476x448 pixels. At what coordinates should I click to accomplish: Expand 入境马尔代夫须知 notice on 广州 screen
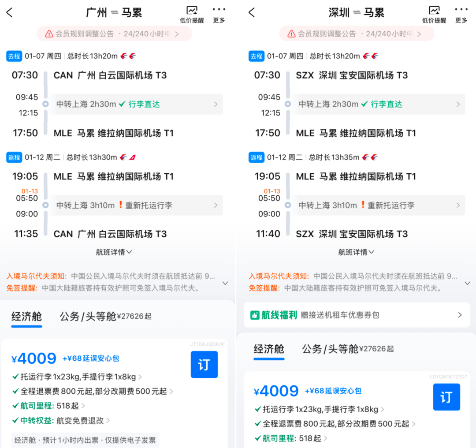pos(225,283)
